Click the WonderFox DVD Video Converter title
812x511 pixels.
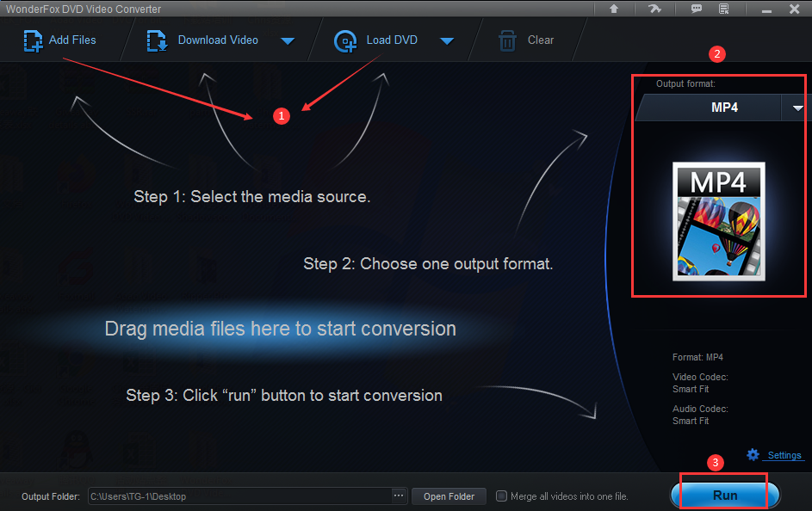coord(84,9)
